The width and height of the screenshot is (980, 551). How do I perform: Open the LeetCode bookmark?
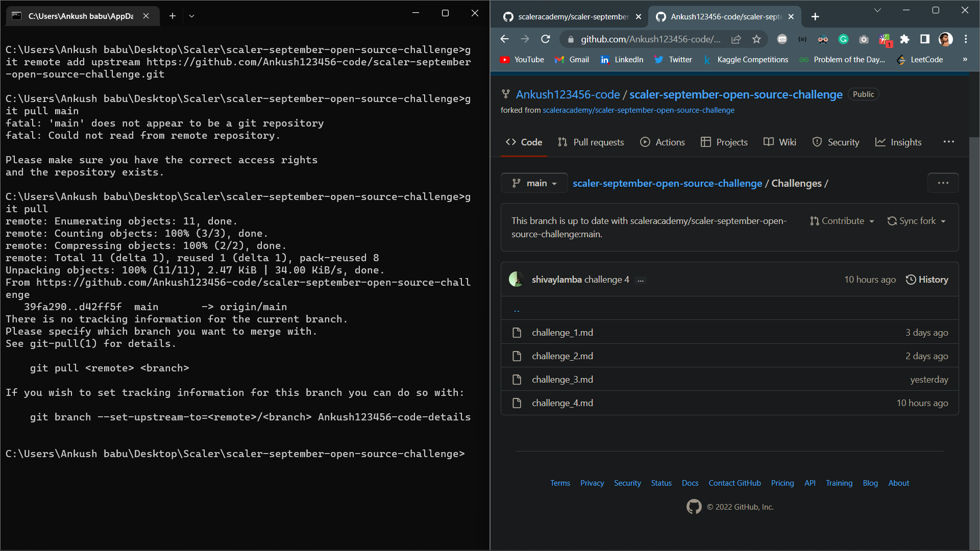click(x=924, y=60)
